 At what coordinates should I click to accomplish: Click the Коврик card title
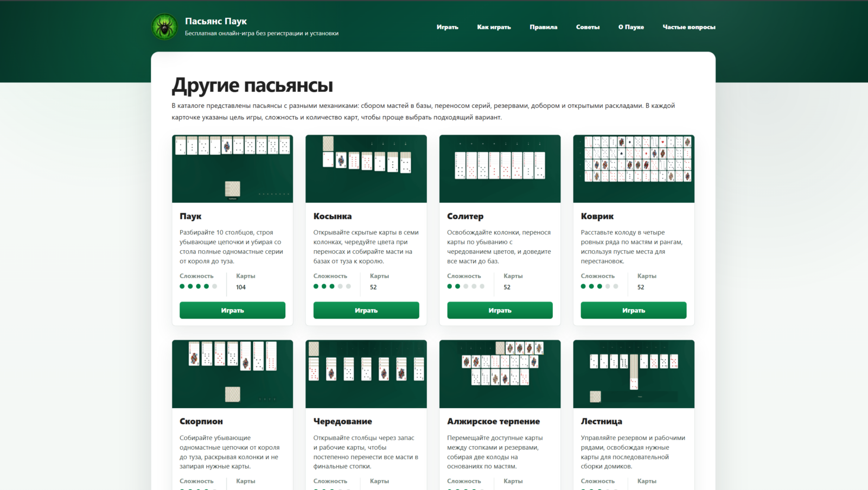pos(597,216)
